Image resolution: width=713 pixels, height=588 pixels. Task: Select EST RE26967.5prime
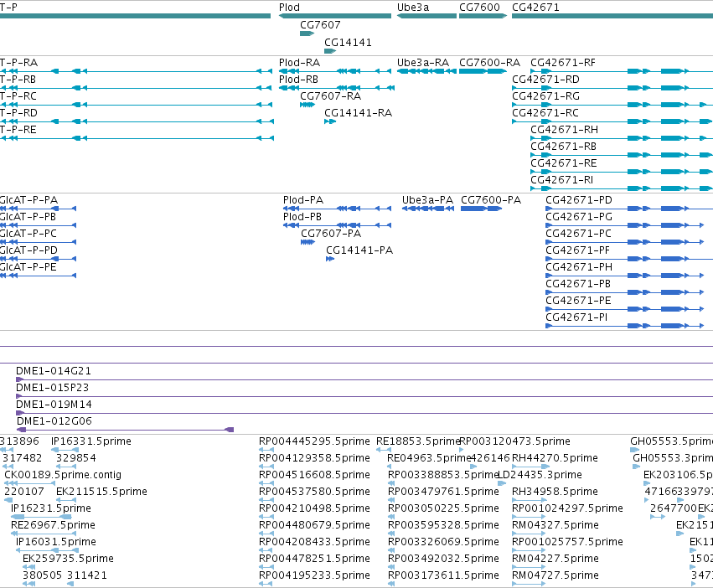point(53,525)
